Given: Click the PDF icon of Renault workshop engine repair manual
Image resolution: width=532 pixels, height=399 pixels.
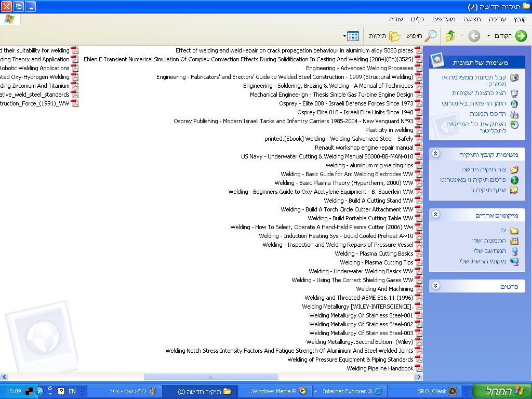Looking at the screenshot, I should pyautogui.click(x=418, y=148).
